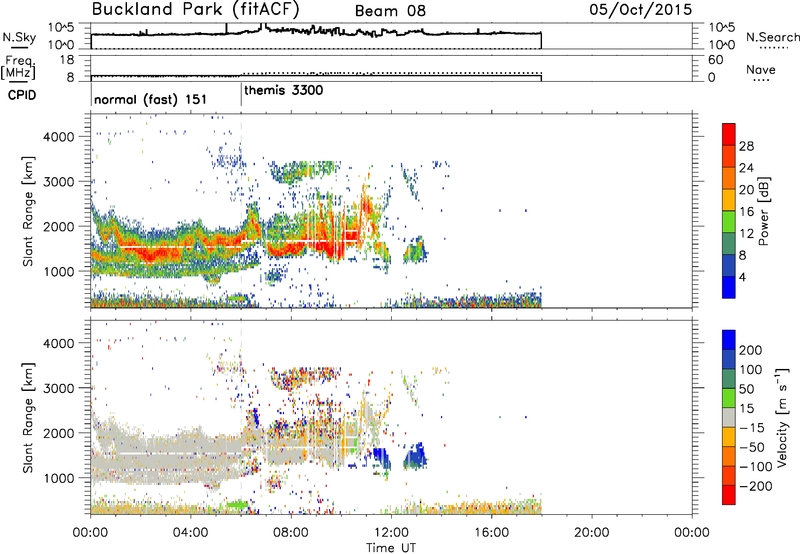Click the '08:00' time axis tick label
Screen dimensions: 800x554
[x=291, y=533]
